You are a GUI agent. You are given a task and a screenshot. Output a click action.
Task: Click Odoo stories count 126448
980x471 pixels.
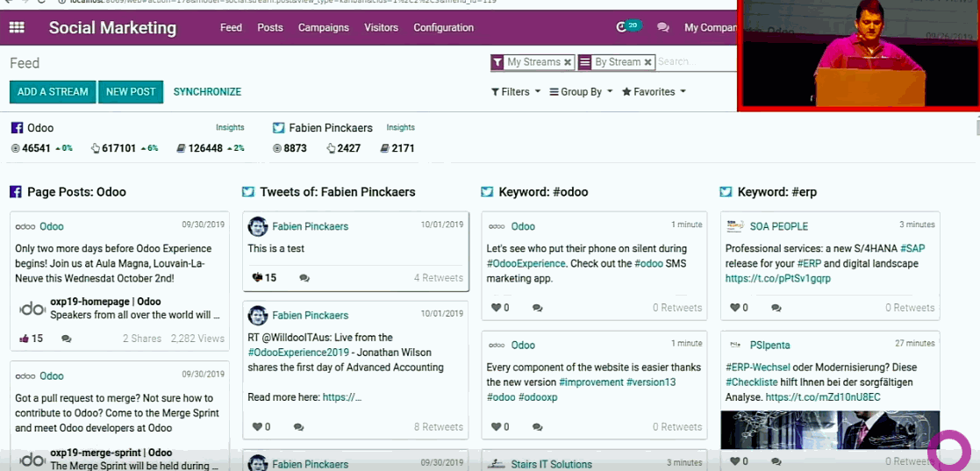(205, 149)
